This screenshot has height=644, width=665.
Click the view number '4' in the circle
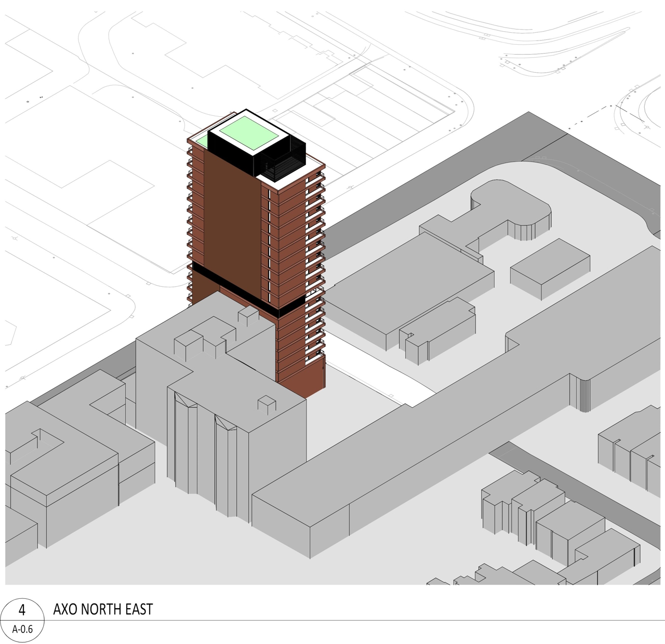tap(22, 609)
